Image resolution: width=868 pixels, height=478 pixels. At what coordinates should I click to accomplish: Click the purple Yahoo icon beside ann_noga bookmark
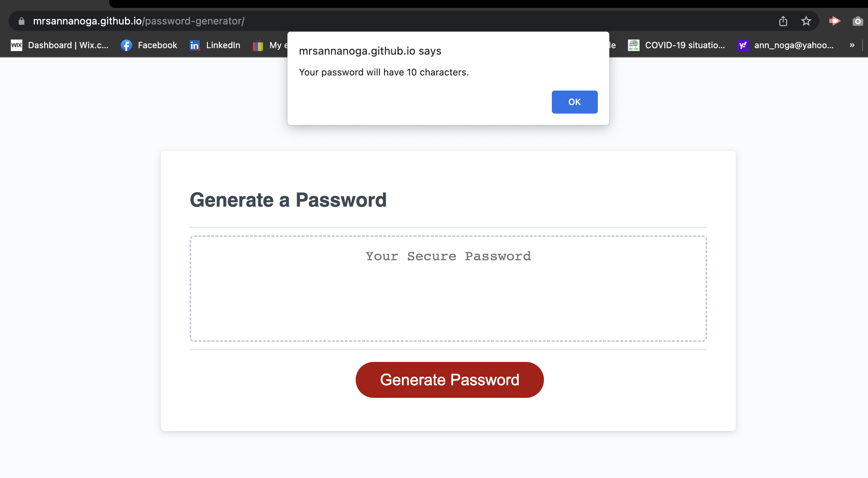[x=743, y=45]
